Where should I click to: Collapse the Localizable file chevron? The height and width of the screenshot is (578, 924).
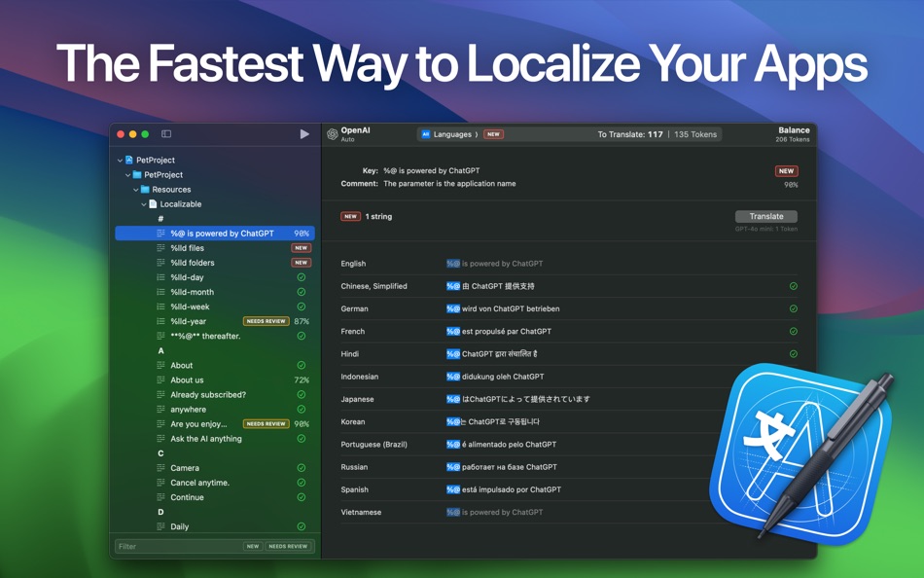(x=144, y=204)
